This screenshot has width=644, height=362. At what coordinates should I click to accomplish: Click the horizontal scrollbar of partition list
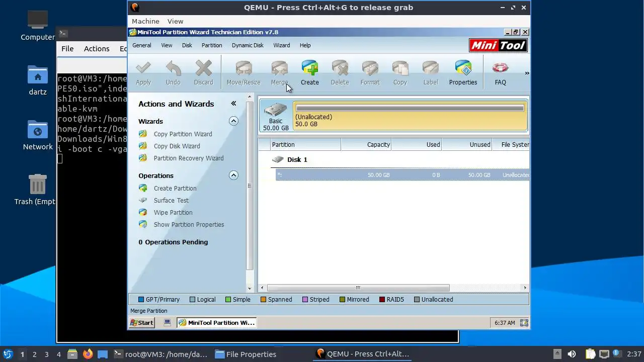coord(358,288)
